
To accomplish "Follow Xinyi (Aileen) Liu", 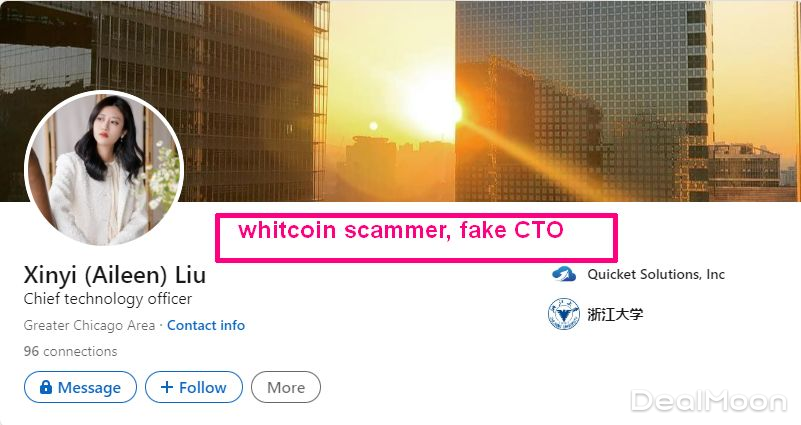I will coord(194,387).
